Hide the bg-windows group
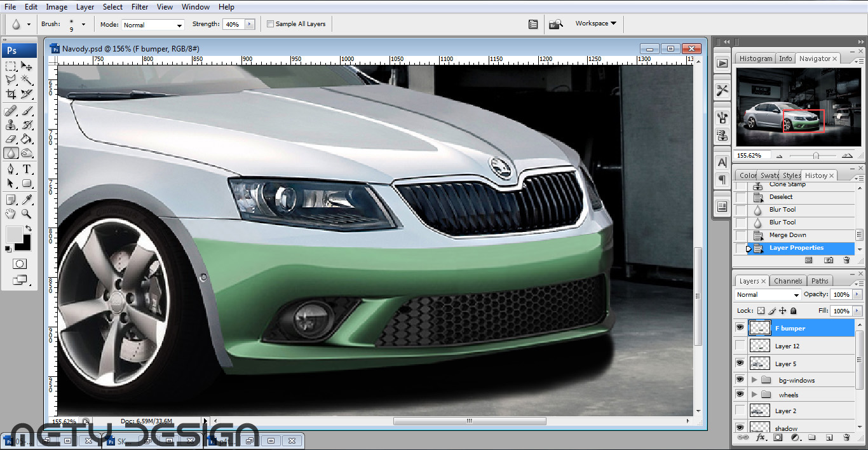The image size is (868, 450). click(x=740, y=379)
